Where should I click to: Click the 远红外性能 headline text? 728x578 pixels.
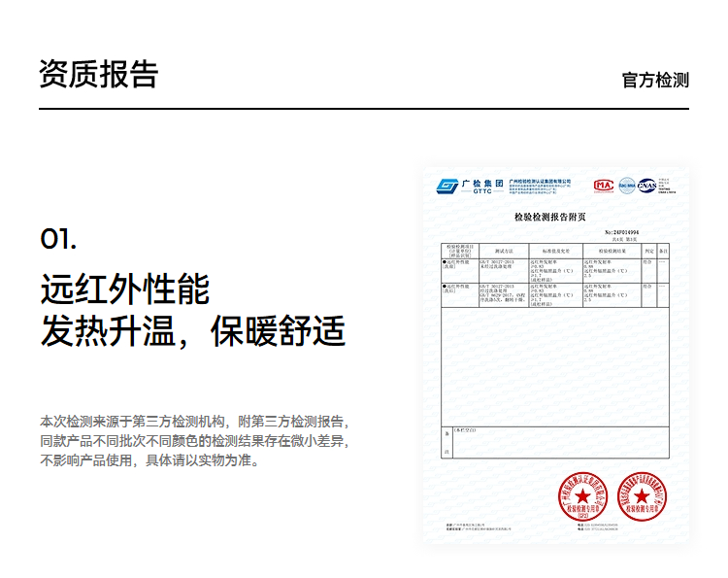pyautogui.click(x=124, y=289)
